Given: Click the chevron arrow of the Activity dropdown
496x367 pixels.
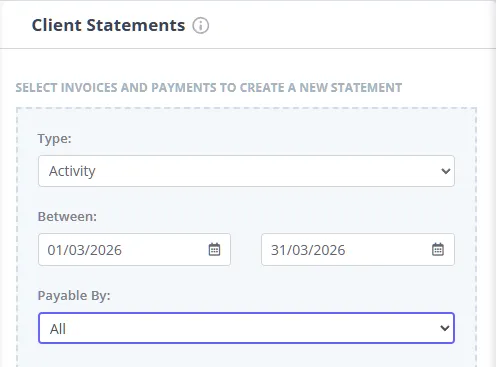Looking at the screenshot, I should [445, 171].
